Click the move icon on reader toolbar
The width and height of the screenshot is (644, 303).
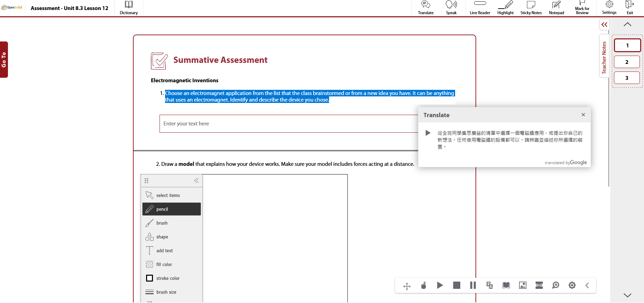[407, 286]
